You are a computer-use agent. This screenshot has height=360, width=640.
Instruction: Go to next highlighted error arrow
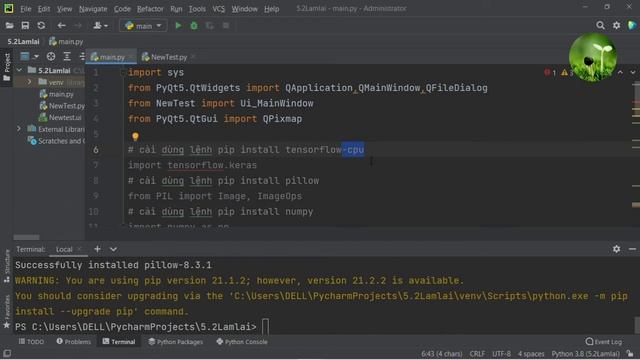point(633,73)
